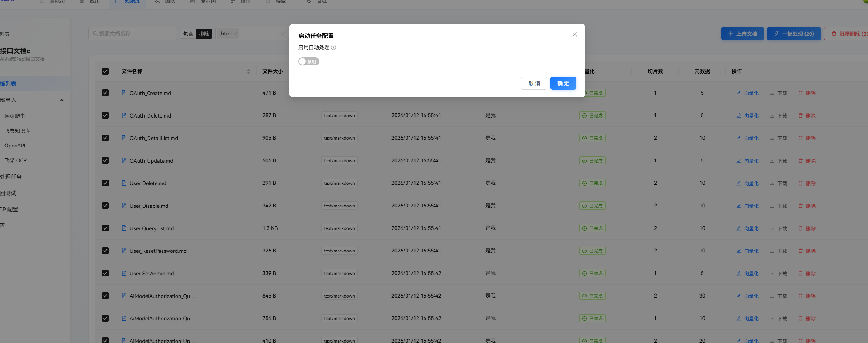Click the document name search field
The height and width of the screenshot is (343, 868).
click(x=133, y=34)
